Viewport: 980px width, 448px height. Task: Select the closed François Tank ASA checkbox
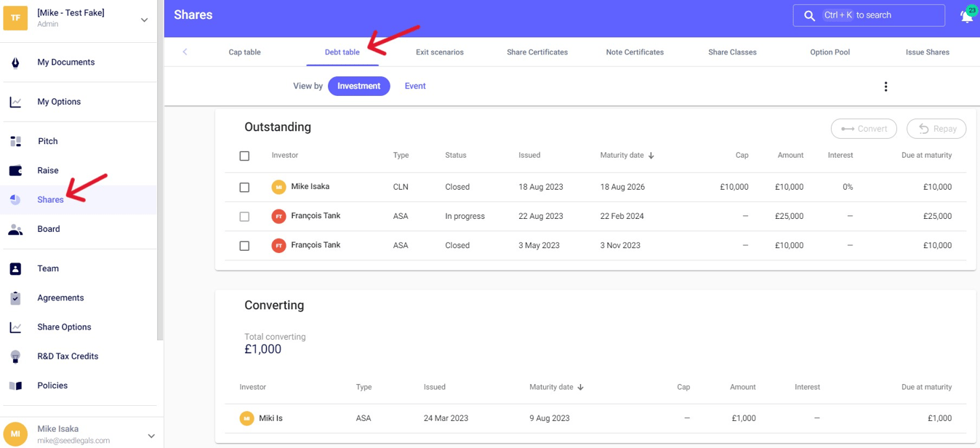tap(244, 246)
